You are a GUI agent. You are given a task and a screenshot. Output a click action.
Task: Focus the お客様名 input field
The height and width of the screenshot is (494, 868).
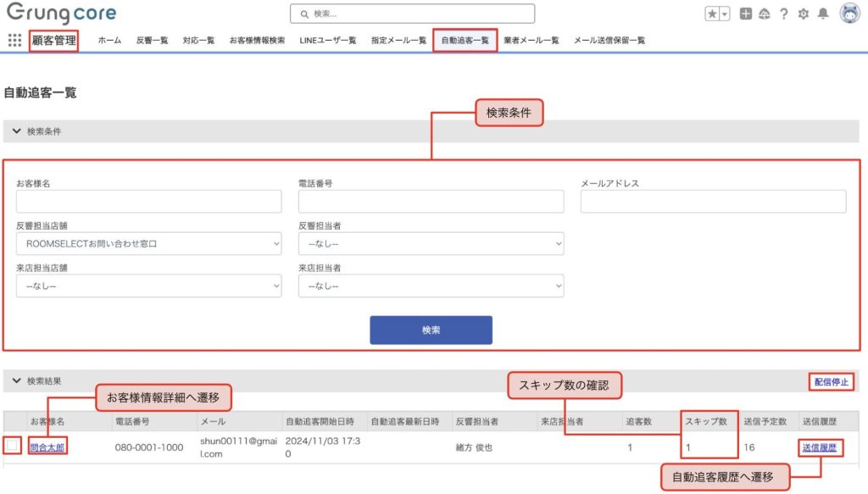tap(148, 202)
